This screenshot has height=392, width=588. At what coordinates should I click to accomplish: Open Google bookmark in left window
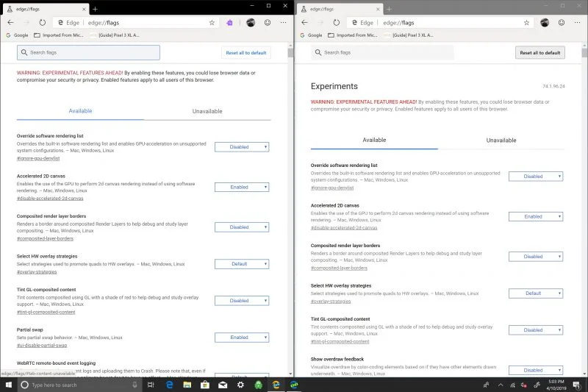17,35
